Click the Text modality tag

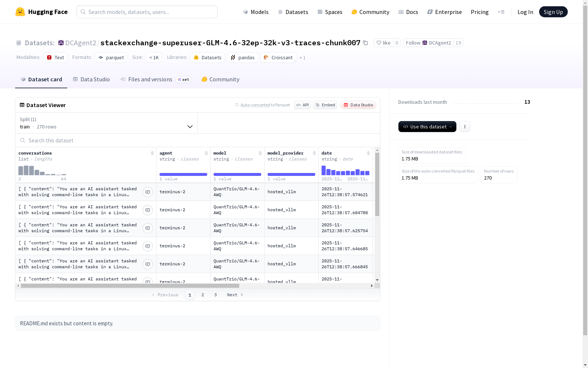coord(55,57)
